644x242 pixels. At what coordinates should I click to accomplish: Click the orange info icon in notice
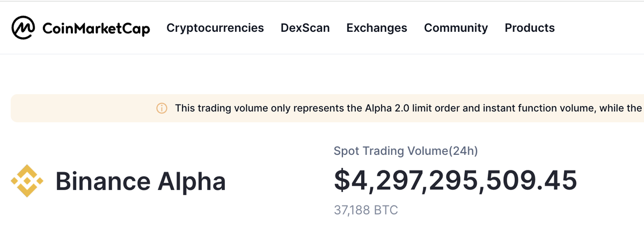click(x=162, y=108)
